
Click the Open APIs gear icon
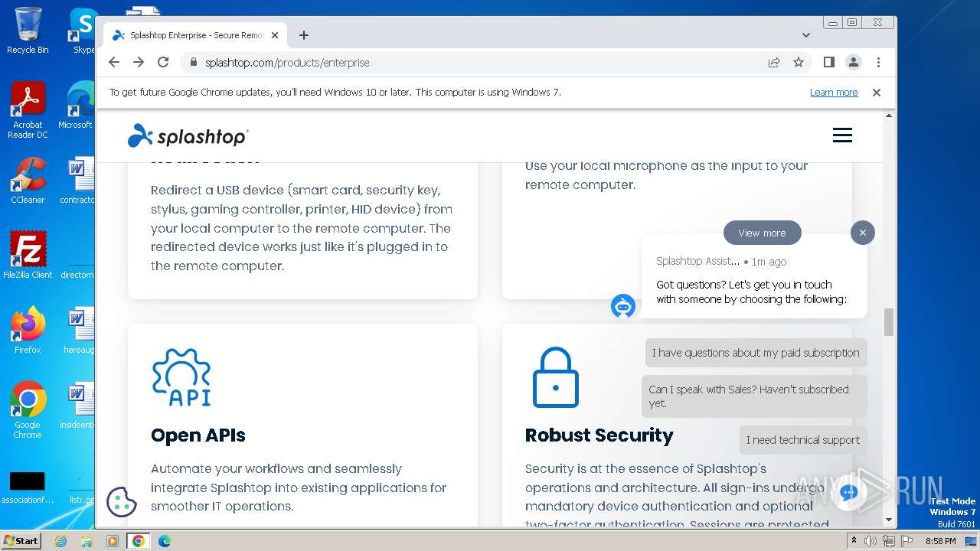pos(181,377)
